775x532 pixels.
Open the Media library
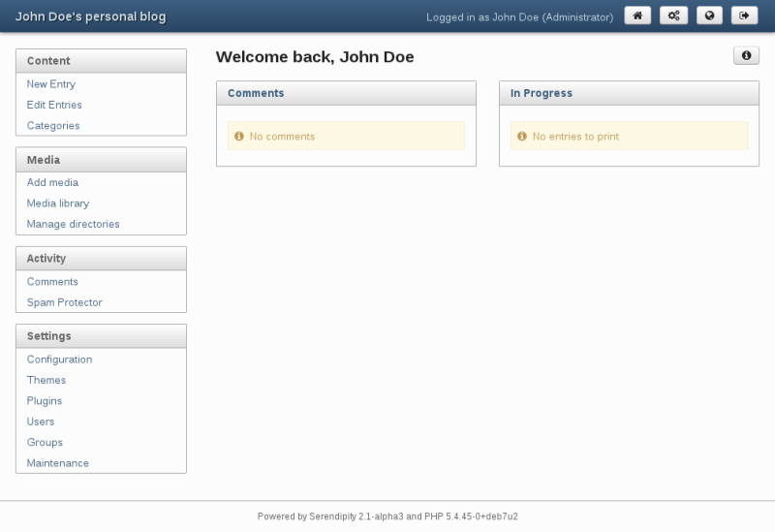(58, 203)
